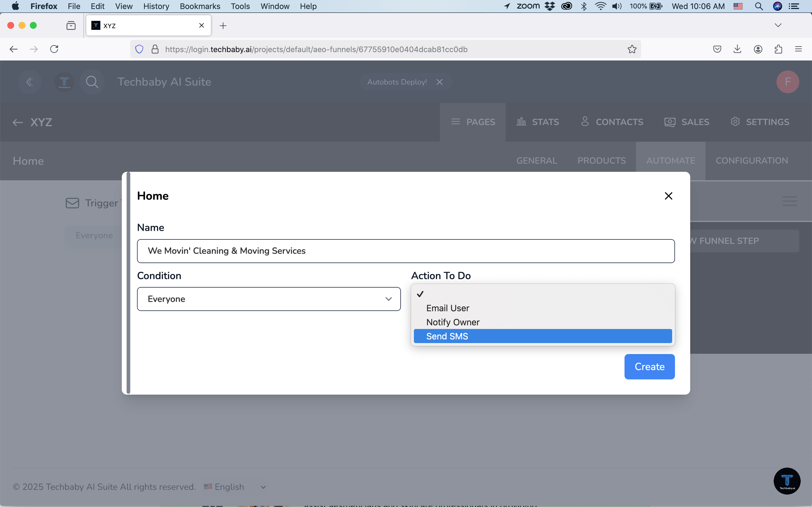The width and height of the screenshot is (812, 507).
Task: Open the Firefox extensions icon
Action: click(778, 49)
